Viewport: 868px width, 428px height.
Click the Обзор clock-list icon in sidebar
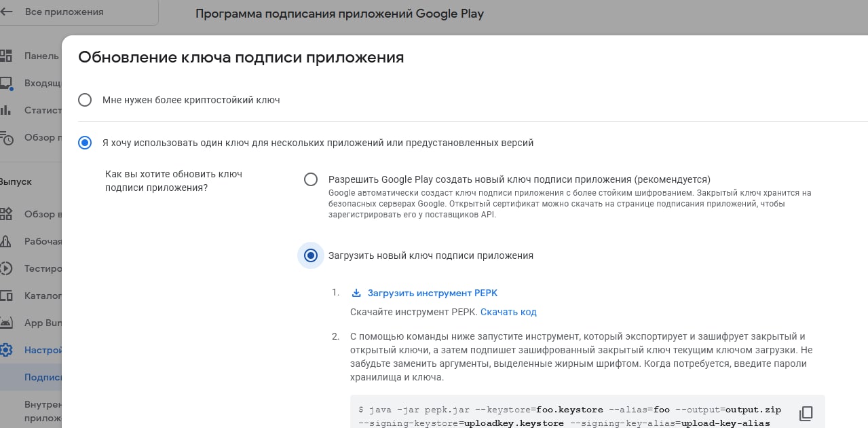[6, 138]
